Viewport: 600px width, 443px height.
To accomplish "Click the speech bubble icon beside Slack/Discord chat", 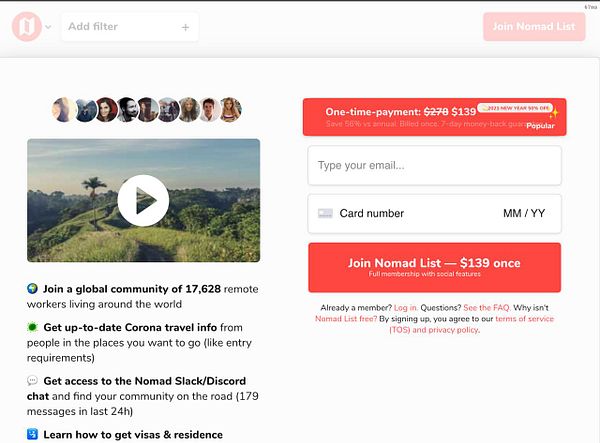I will tap(33, 381).
